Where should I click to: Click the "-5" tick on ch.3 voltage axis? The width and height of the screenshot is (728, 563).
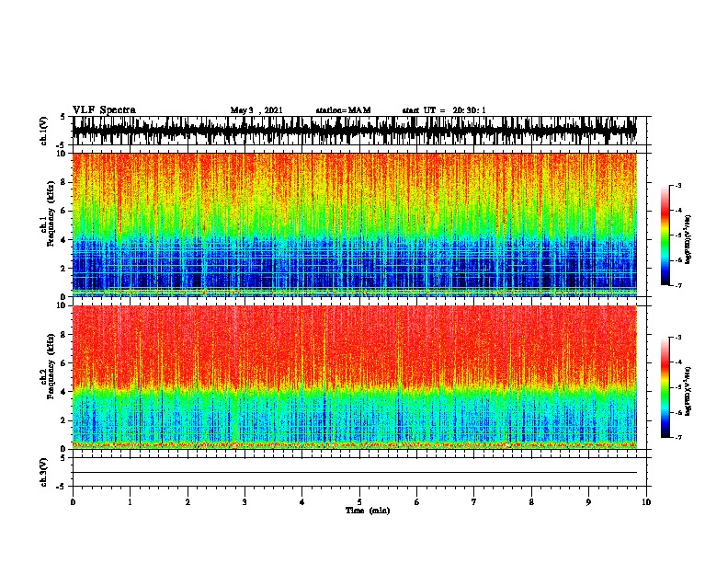tap(62, 487)
